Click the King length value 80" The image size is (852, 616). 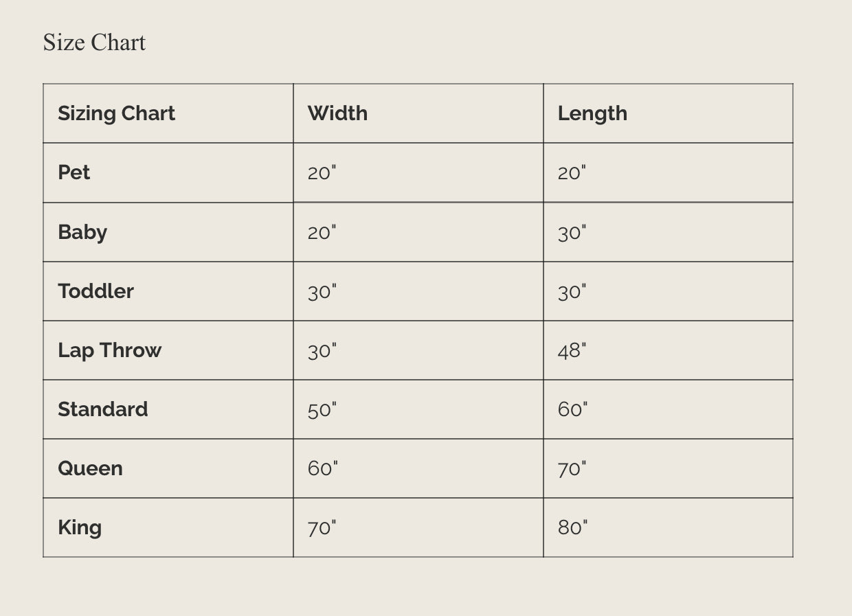coord(572,527)
